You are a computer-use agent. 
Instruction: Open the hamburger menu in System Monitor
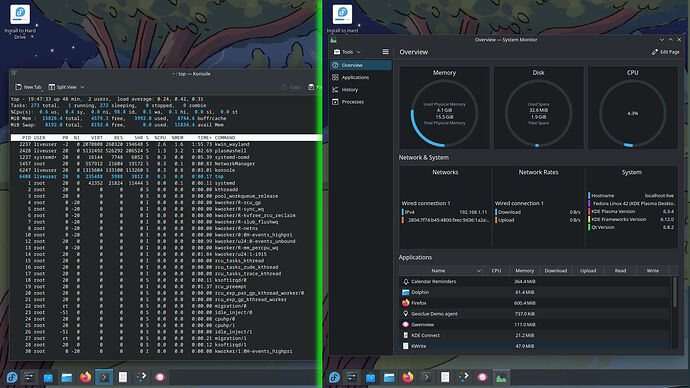tap(385, 52)
